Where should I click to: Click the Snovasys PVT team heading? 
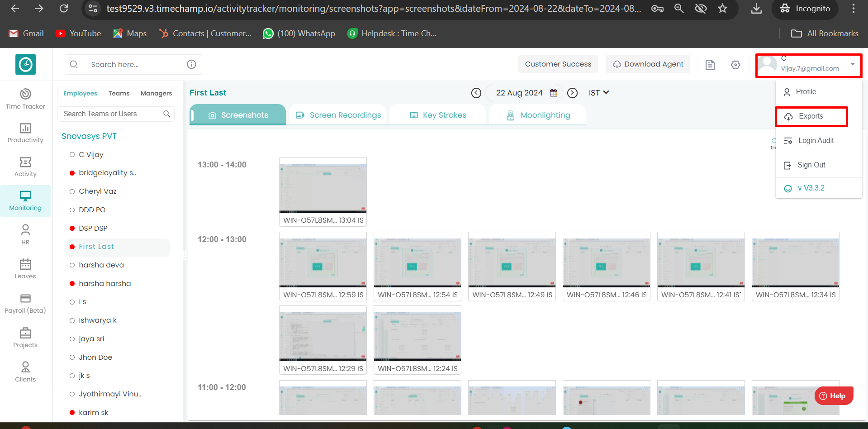pyautogui.click(x=89, y=136)
